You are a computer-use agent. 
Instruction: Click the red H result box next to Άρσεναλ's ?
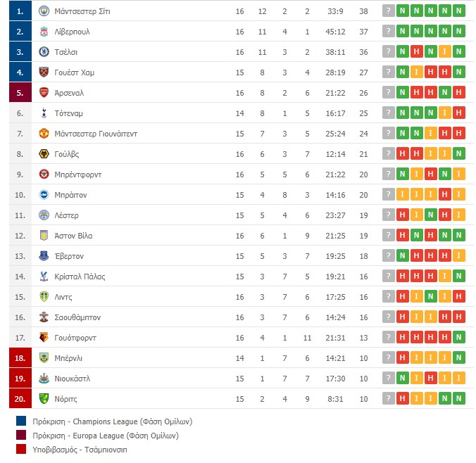[x=417, y=92]
